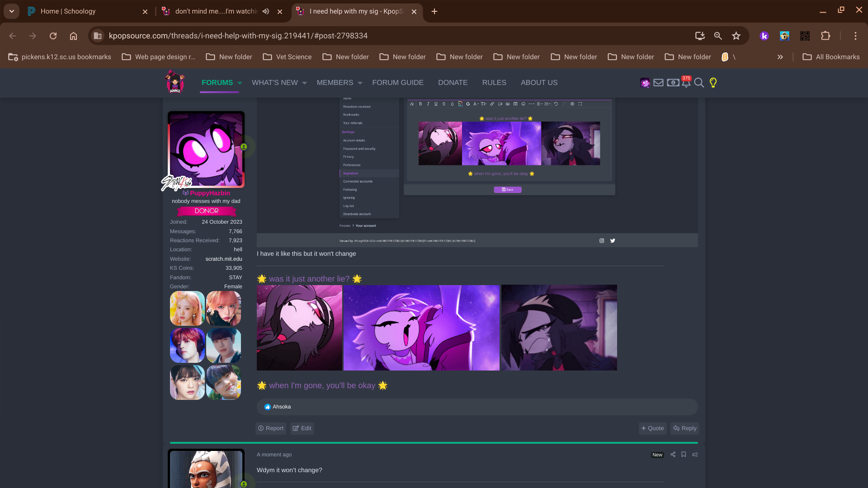Open the Extensions puzzle menu
The height and width of the screenshot is (488, 868).
(x=826, y=36)
